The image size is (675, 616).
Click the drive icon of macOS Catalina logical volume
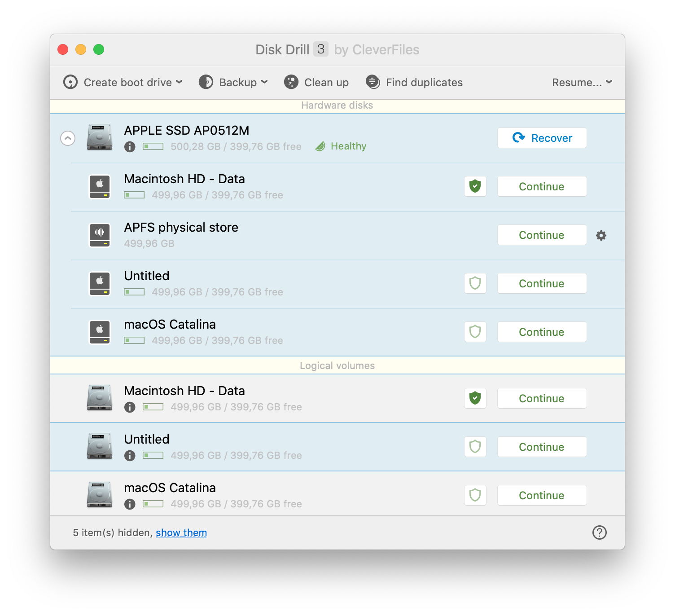(100, 495)
